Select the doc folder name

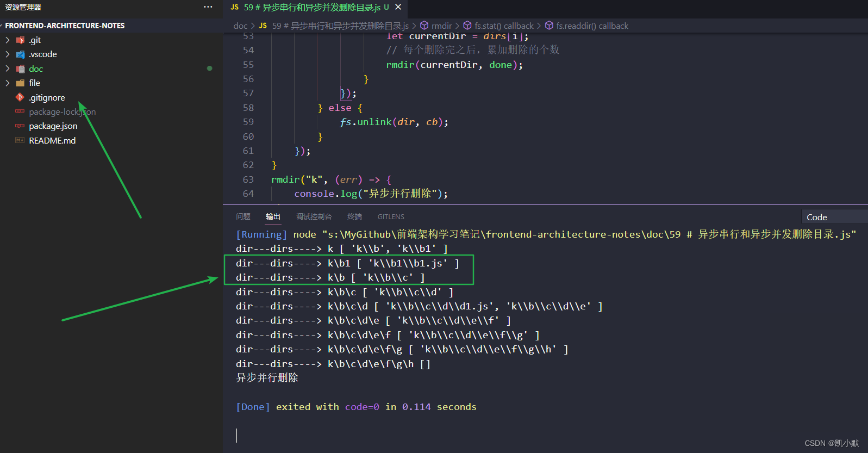click(36, 69)
